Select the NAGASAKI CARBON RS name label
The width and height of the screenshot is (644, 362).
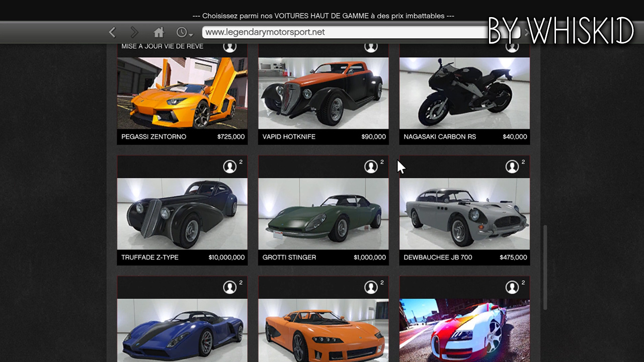(x=440, y=137)
